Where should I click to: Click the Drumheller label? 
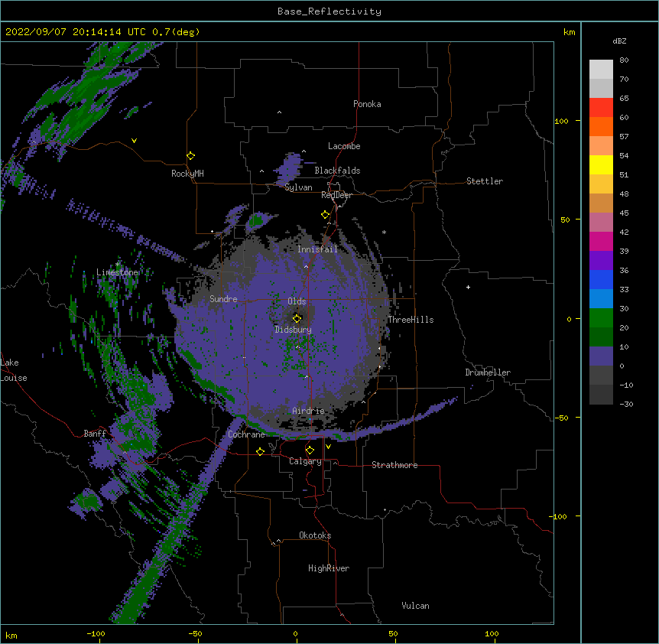pos(488,372)
